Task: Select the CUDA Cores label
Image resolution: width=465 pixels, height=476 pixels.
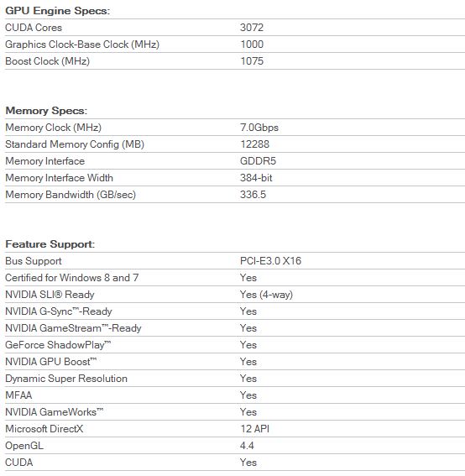Action: tap(34, 28)
